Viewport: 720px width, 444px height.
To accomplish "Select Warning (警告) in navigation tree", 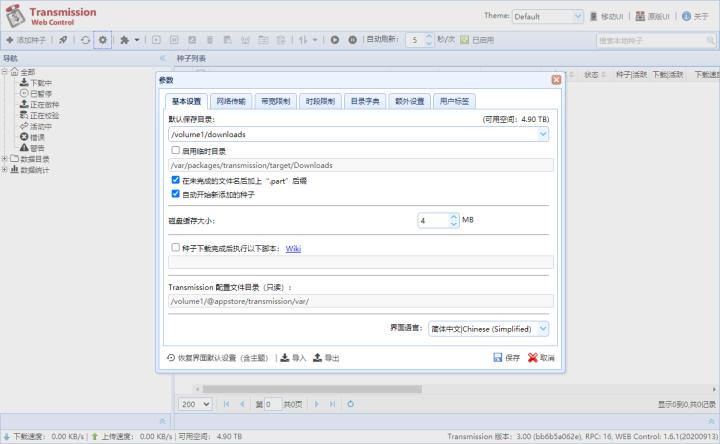I will [x=32, y=148].
